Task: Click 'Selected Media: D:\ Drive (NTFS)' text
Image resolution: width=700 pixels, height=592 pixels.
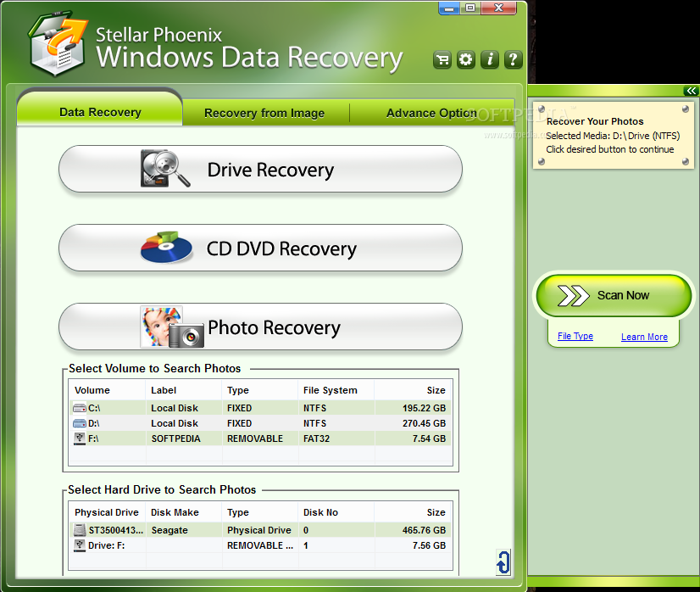Action: click(x=613, y=136)
